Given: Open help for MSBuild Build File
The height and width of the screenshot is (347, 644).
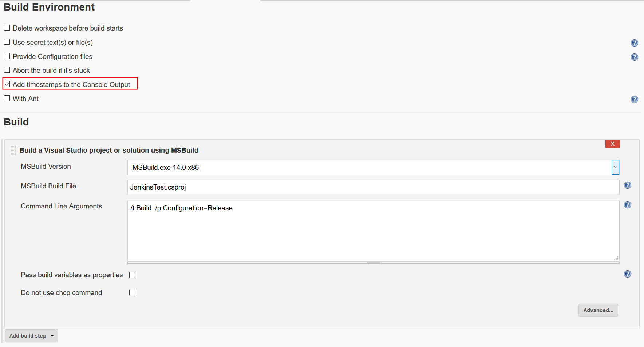Looking at the screenshot, I should [x=627, y=185].
